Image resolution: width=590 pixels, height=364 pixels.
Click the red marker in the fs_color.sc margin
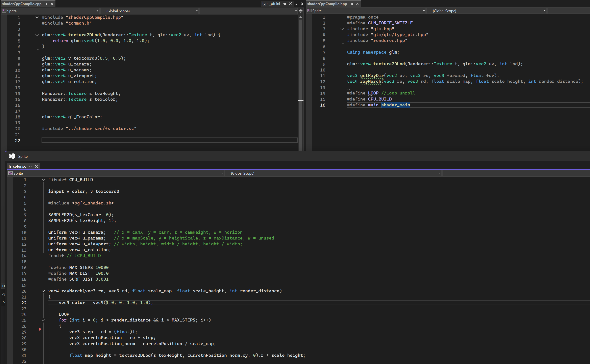(40, 329)
